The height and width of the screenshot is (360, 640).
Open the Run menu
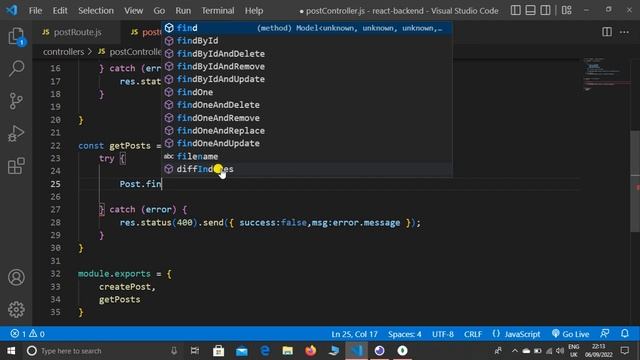click(183, 11)
